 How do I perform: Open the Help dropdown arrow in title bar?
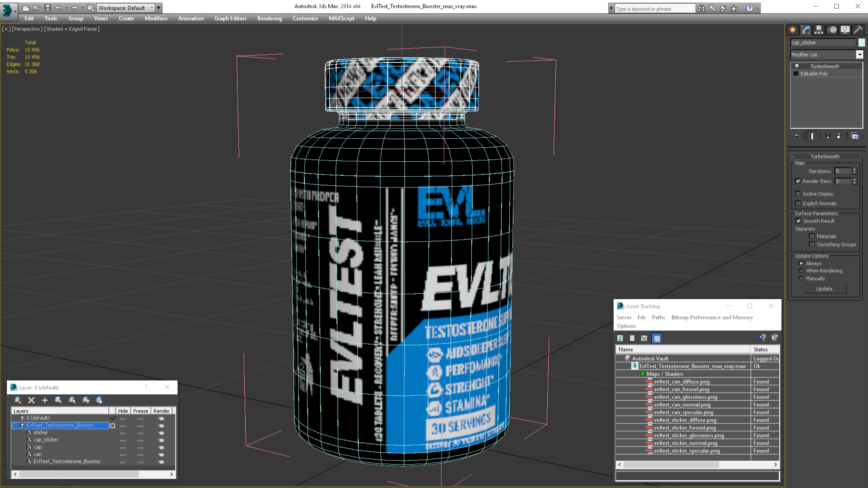pyautogui.click(x=757, y=8)
